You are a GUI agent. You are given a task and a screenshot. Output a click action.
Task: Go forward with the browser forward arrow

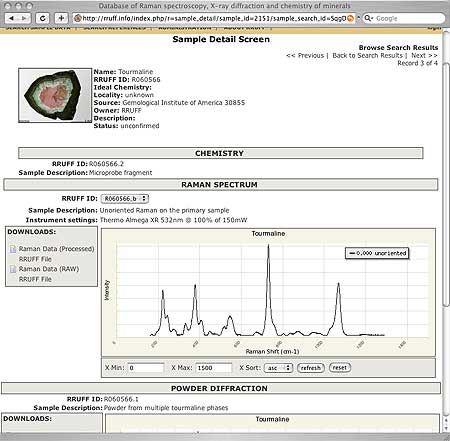point(24,18)
